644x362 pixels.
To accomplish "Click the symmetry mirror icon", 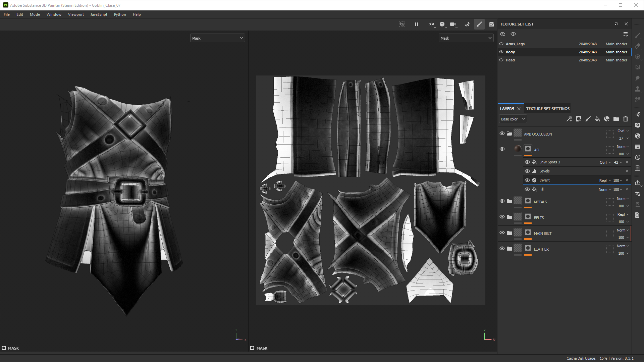I will [x=431, y=24].
